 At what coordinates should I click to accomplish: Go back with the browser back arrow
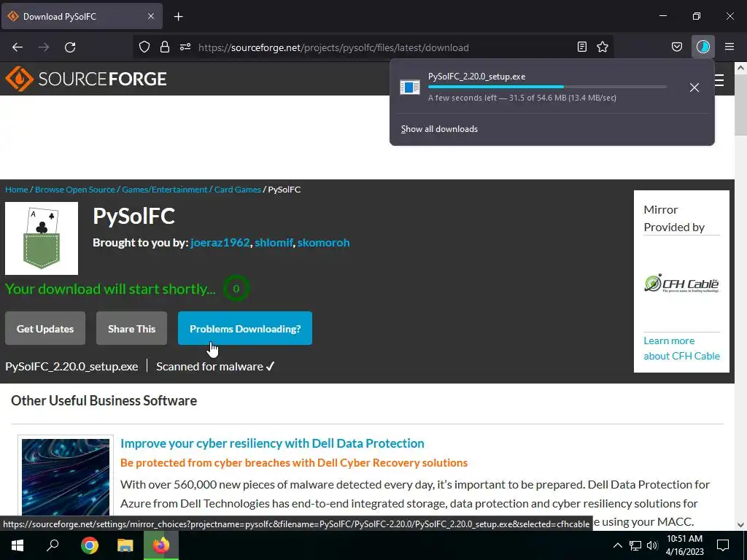click(x=18, y=47)
